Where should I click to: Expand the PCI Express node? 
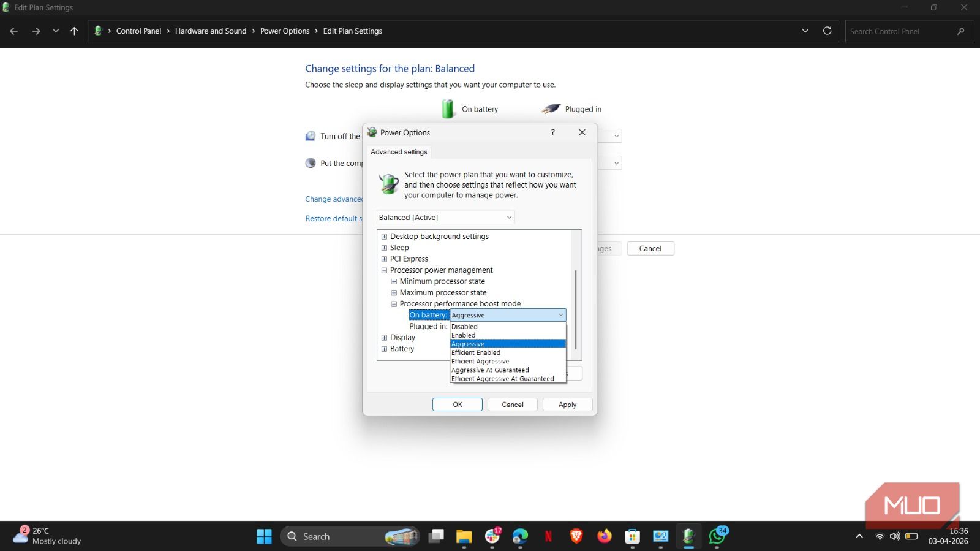(x=384, y=259)
